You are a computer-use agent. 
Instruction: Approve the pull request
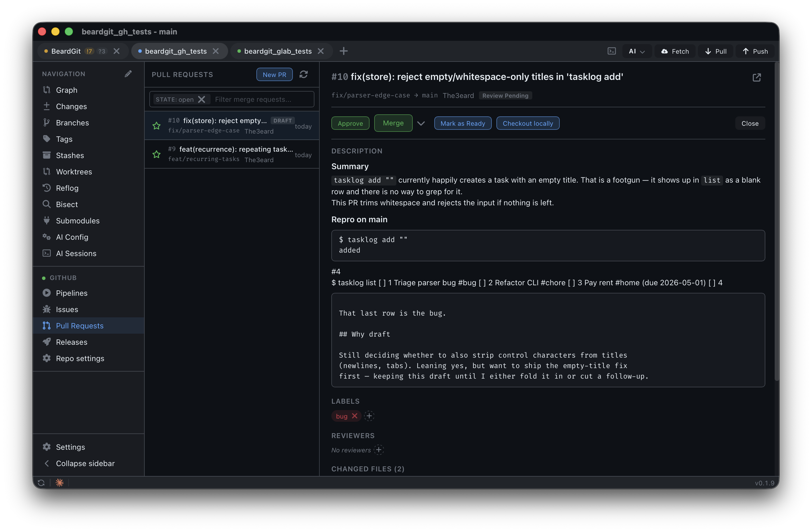point(350,124)
